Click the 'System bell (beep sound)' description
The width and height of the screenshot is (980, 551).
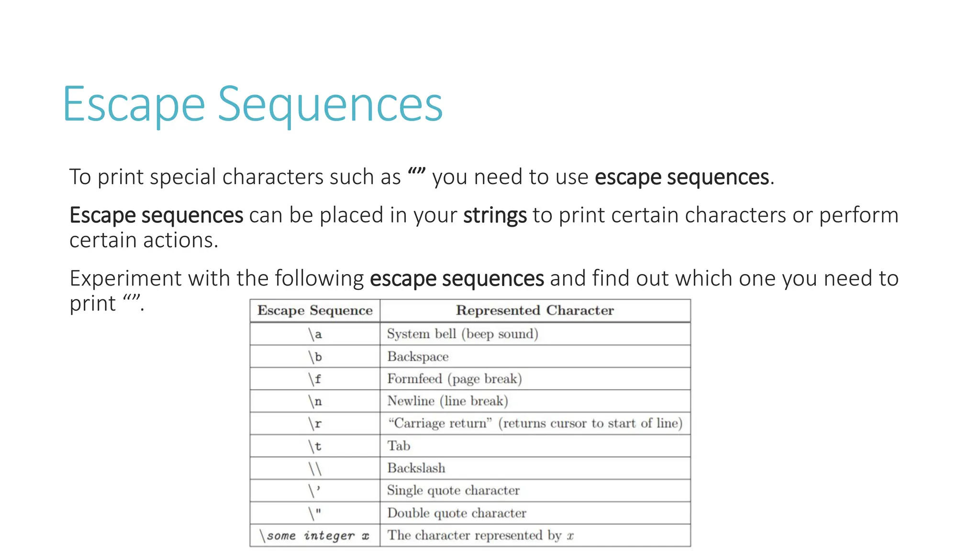(x=463, y=334)
